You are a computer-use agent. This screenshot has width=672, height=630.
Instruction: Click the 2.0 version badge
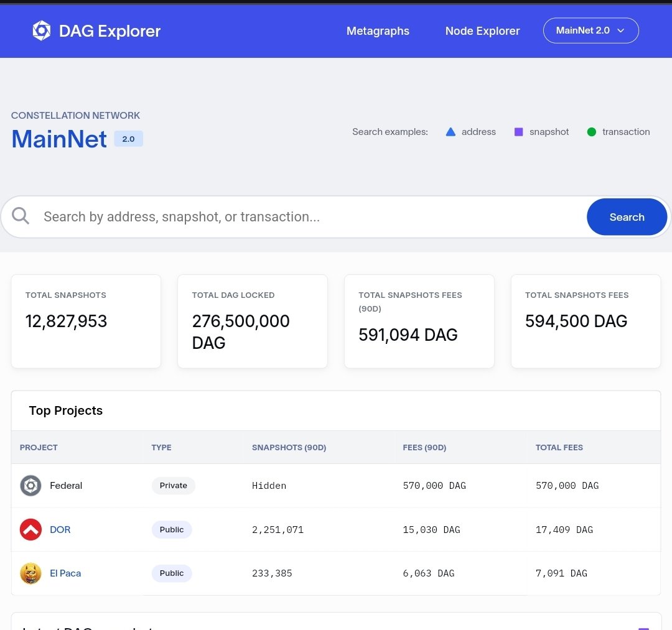tap(128, 139)
